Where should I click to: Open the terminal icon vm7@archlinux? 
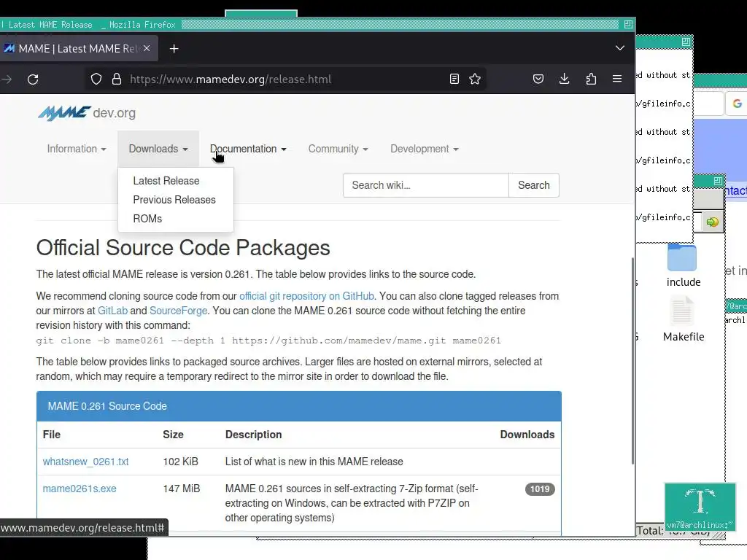(700, 507)
